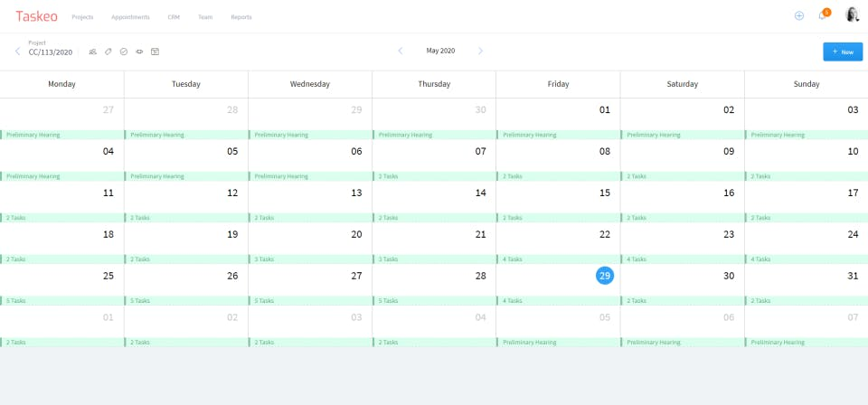Go to the Reports section
This screenshot has height=405, width=868.
coord(241,17)
